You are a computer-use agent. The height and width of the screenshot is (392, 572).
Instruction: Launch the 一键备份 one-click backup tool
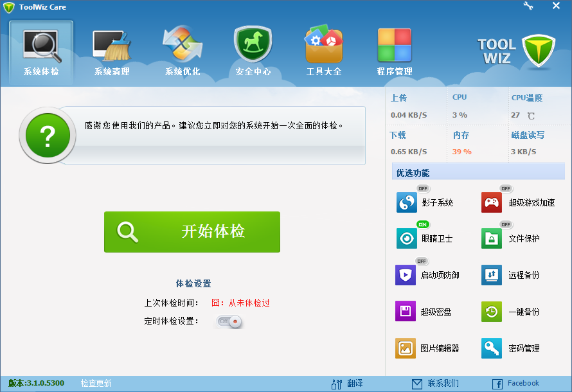pos(490,312)
